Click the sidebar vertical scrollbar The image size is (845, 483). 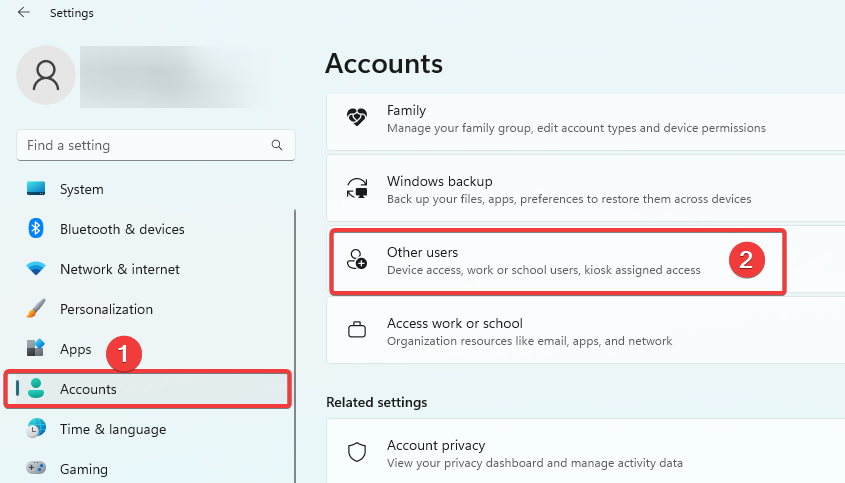[295, 345]
